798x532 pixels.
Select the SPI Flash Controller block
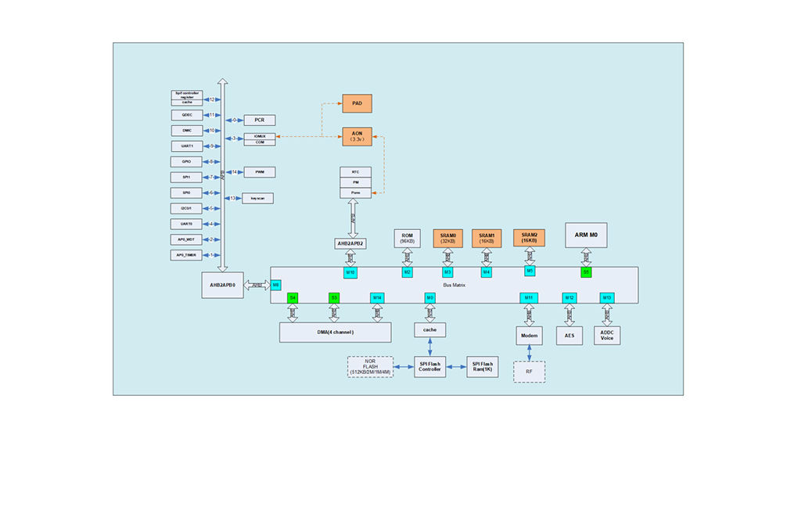pyautogui.click(x=430, y=367)
